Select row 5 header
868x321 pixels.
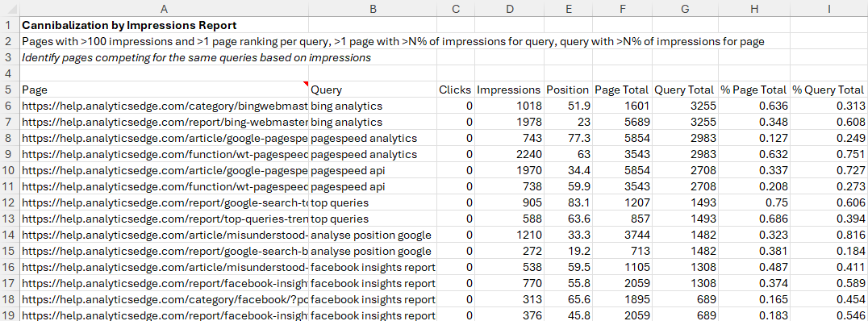10,90
